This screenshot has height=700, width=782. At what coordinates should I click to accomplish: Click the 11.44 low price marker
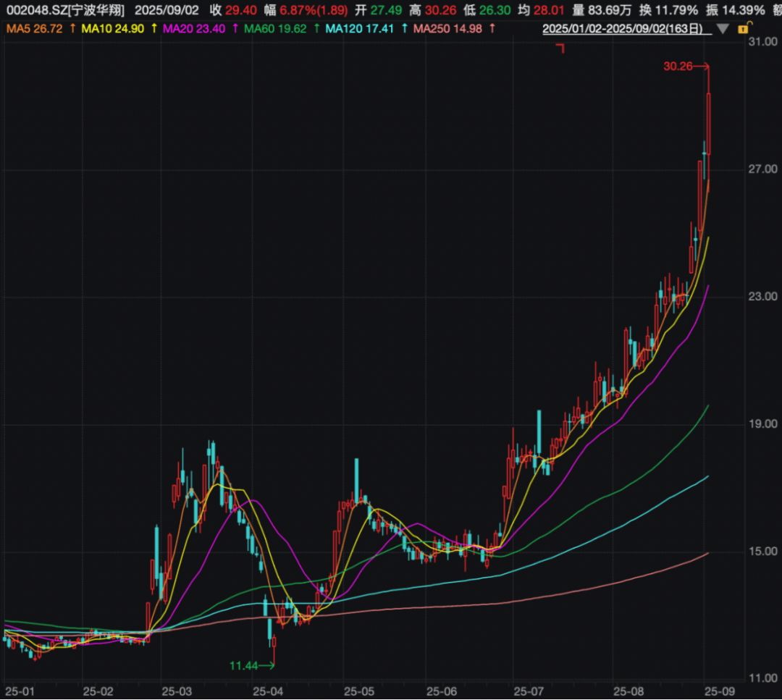click(x=244, y=665)
